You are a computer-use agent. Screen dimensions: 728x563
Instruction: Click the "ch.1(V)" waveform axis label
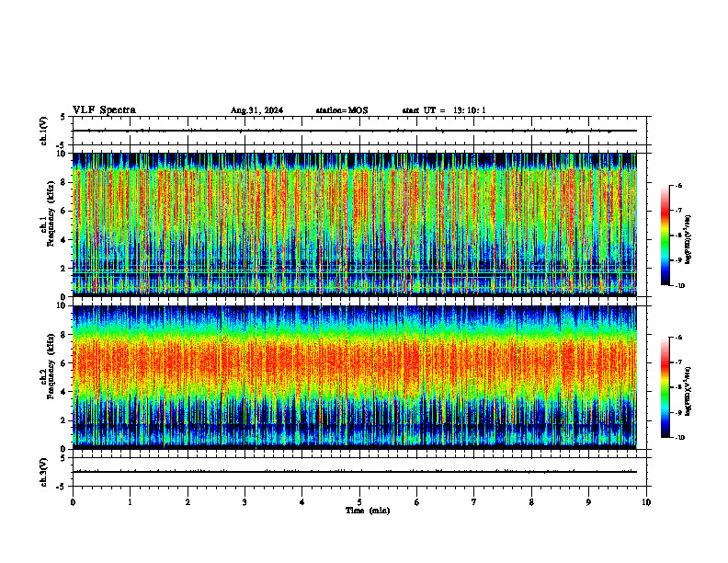pos(43,131)
